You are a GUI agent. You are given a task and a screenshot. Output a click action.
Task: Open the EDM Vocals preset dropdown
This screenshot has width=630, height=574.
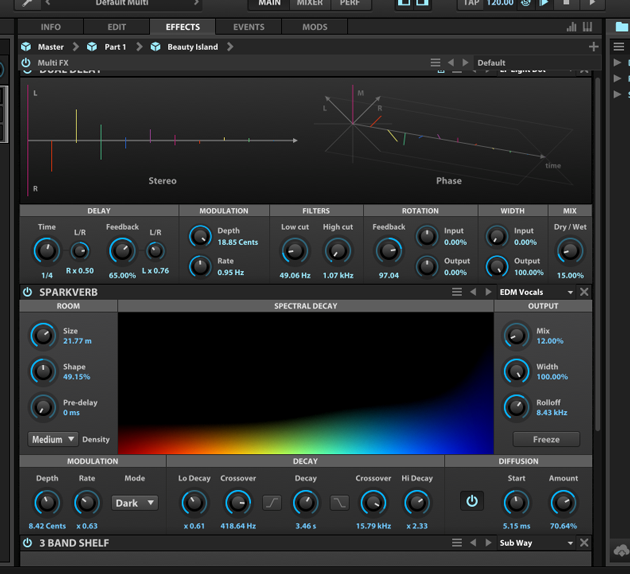[x=537, y=292]
